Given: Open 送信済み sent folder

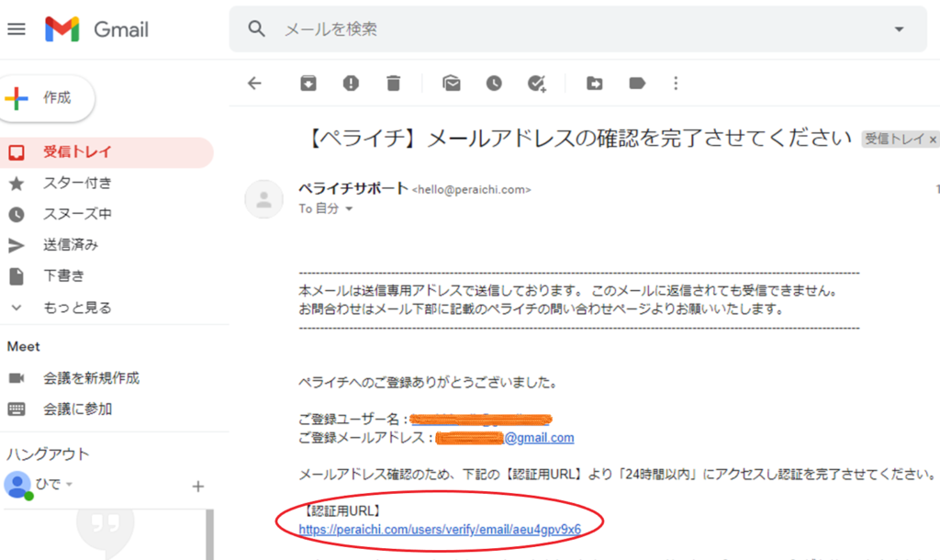Looking at the screenshot, I should point(71,245).
